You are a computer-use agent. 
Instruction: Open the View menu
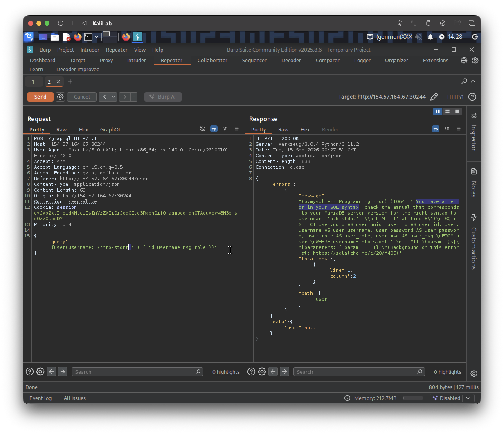[140, 50]
